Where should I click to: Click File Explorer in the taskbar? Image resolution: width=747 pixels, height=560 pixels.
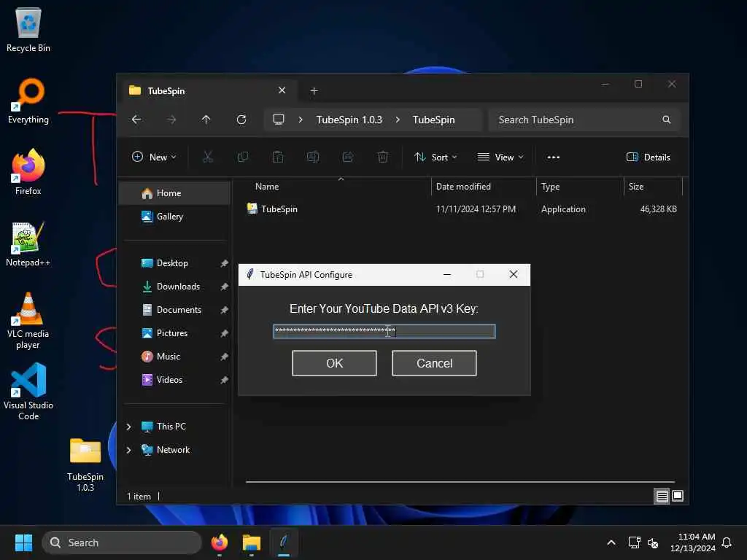click(x=252, y=542)
